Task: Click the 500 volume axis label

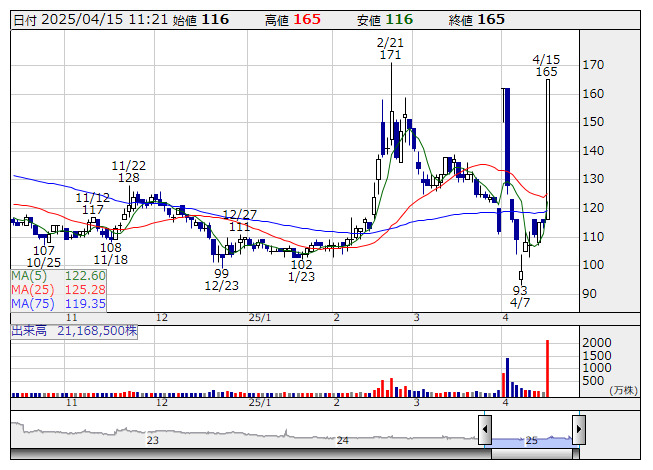Action: tap(593, 380)
